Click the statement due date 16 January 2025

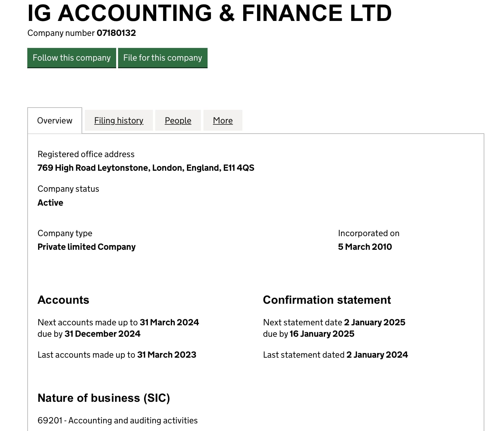(x=322, y=334)
